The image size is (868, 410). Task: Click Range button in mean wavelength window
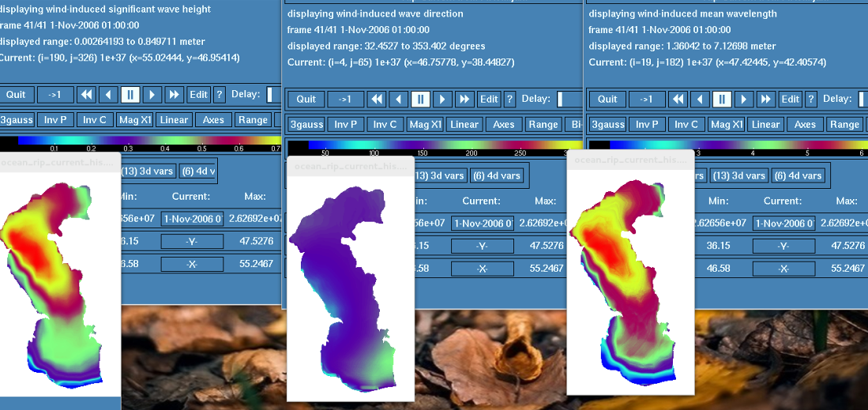click(x=844, y=124)
